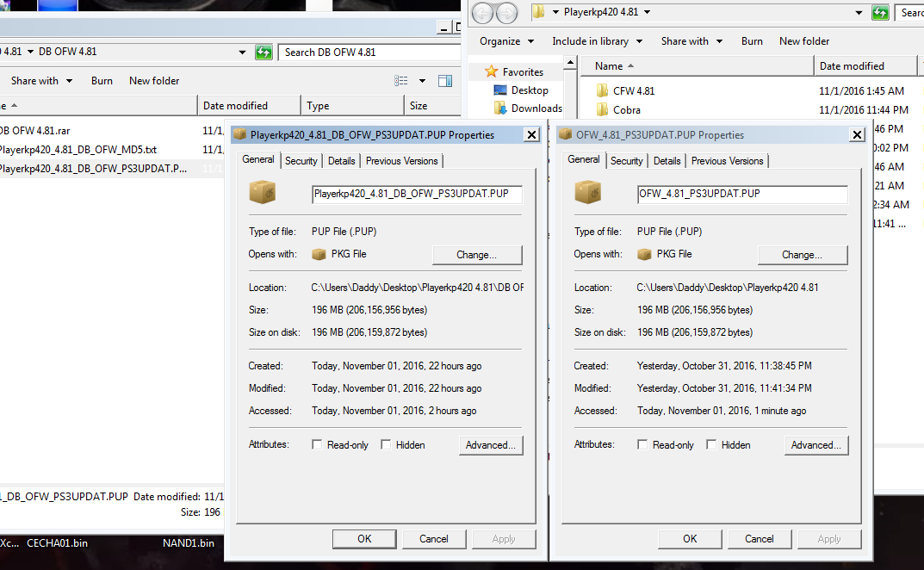This screenshot has height=570, width=924.
Task: Click the green refresh icon in left Explorer
Action: coord(264,53)
